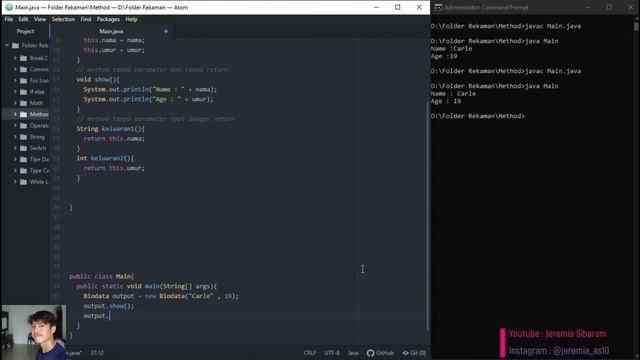Expand the Math folder chevron
640x360 pixels.
click(x=15, y=103)
